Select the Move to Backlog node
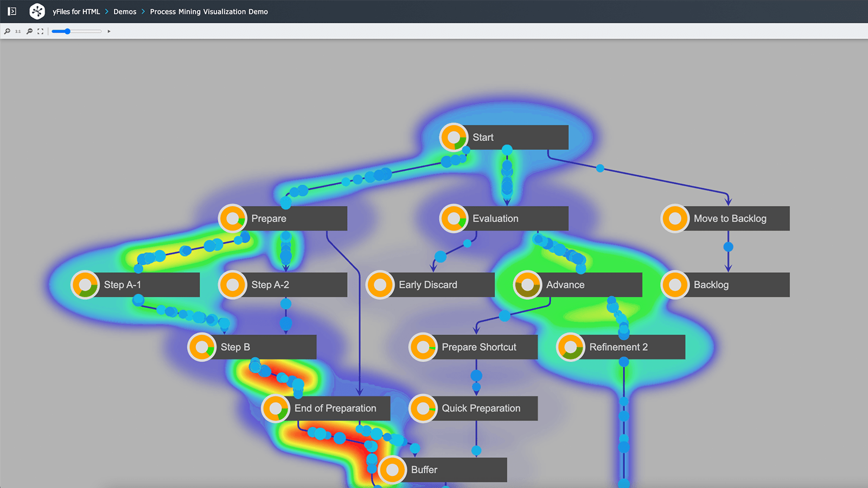The width and height of the screenshot is (868, 488). [725, 219]
